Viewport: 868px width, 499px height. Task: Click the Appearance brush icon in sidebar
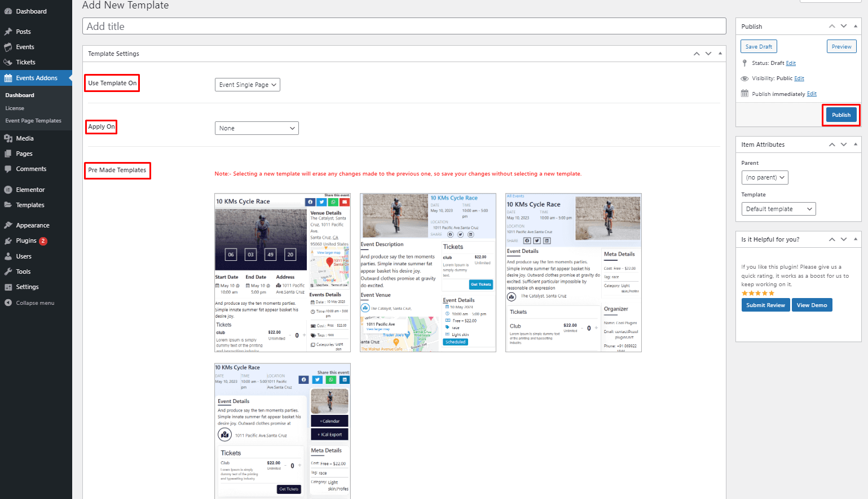click(x=8, y=225)
